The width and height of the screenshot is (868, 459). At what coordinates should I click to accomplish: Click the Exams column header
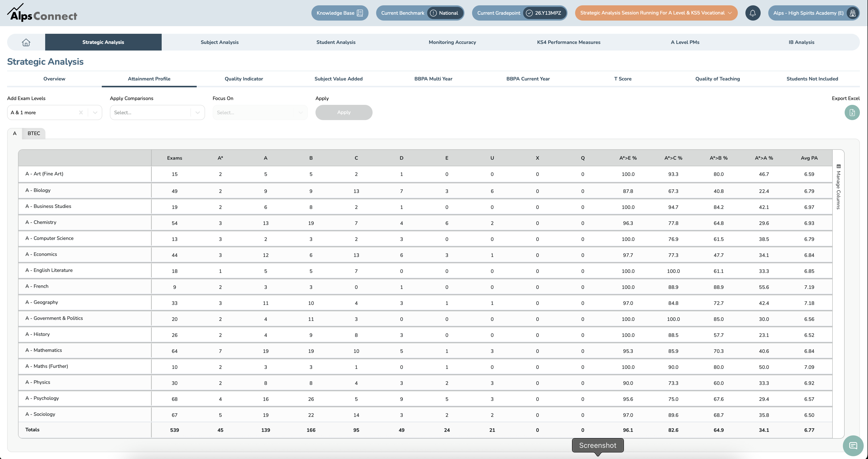pos(175,158)
